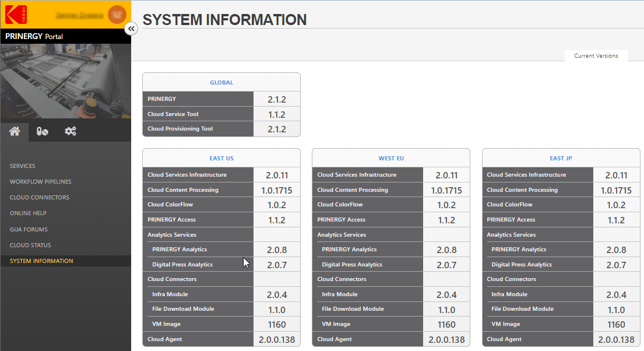Click VM Image value 1160 in East JP
This screenshot has width=644, height=351.
click(616, 325)
